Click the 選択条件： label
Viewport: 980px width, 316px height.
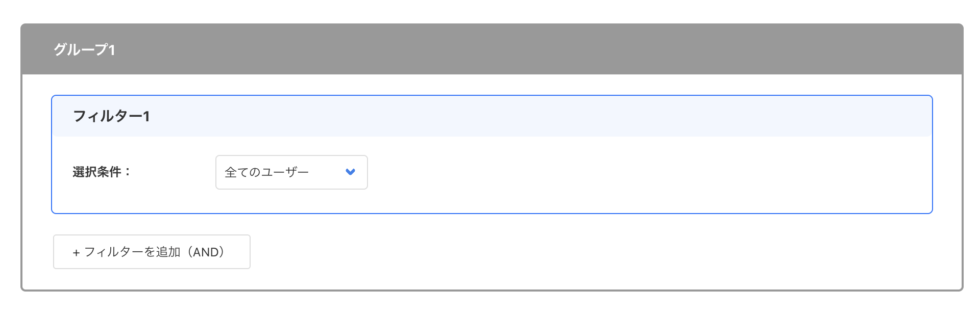pos(102,172)
